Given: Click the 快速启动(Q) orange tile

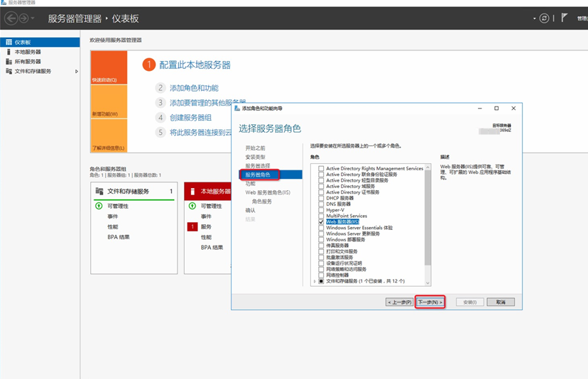Looking at the screenshot, I should (109, 67).
